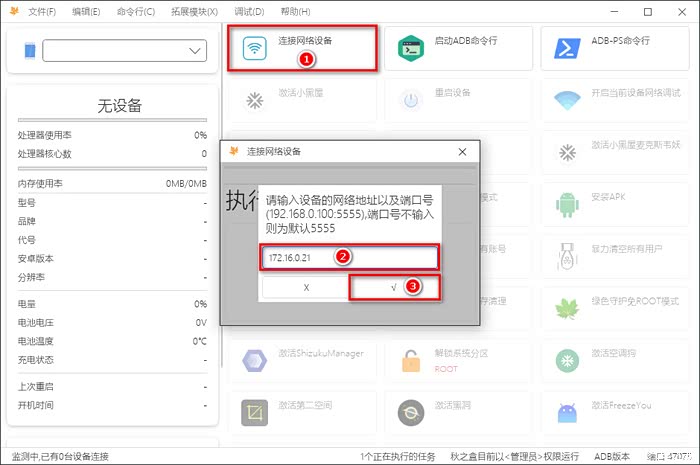The image size is (700, 465).
Task: Open the 帮助(H) menu
Action: (x=295, y=12)
